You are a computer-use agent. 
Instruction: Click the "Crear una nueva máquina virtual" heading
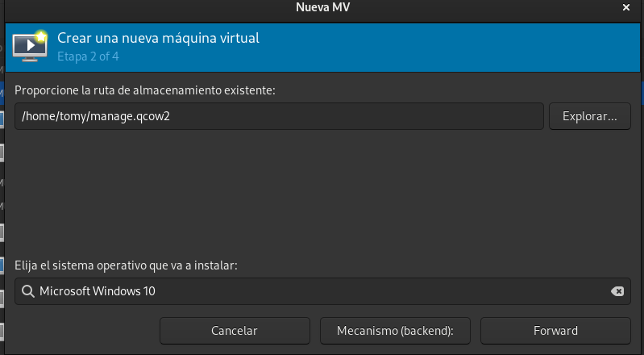coord(158,38)
